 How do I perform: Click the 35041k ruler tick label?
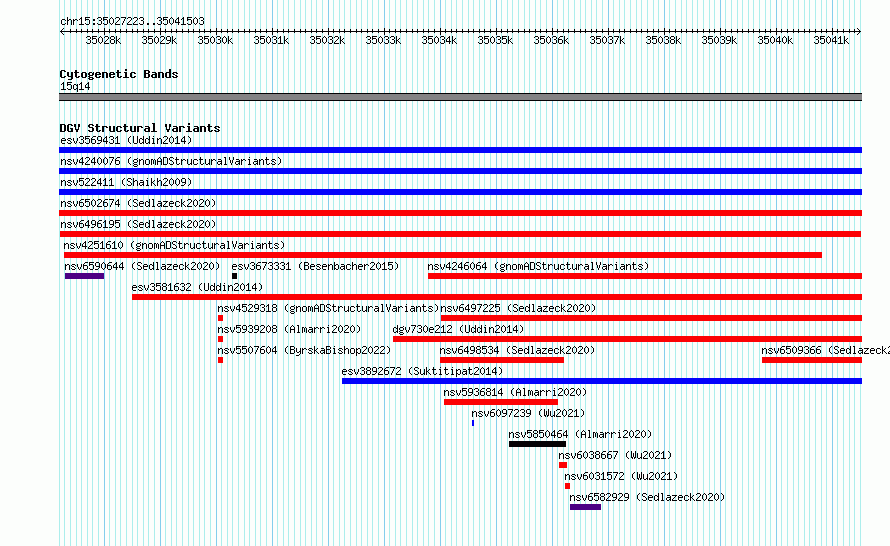[x=831, y=40]
